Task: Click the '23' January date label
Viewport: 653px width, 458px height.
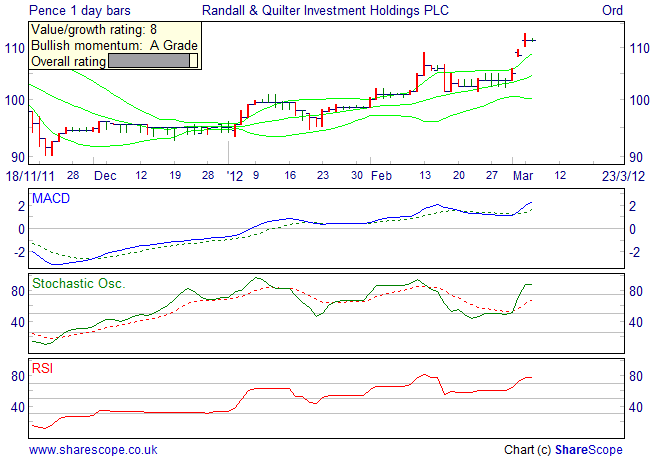Action: click(x=323, y=175)
